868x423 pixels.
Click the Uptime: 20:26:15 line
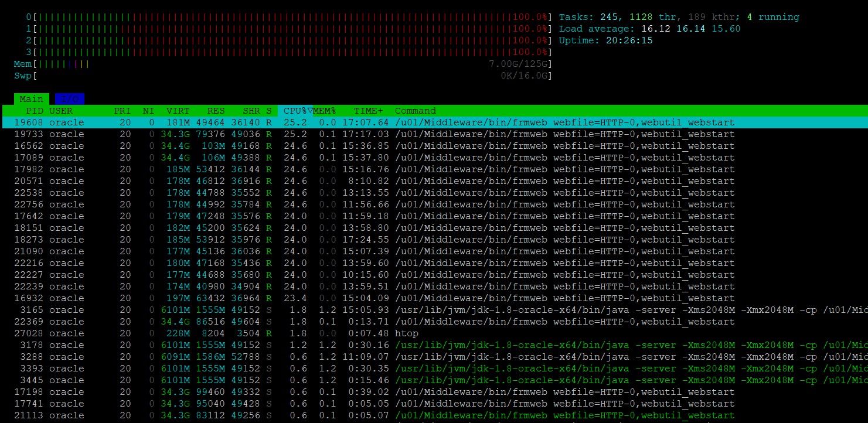pos(605,40)
